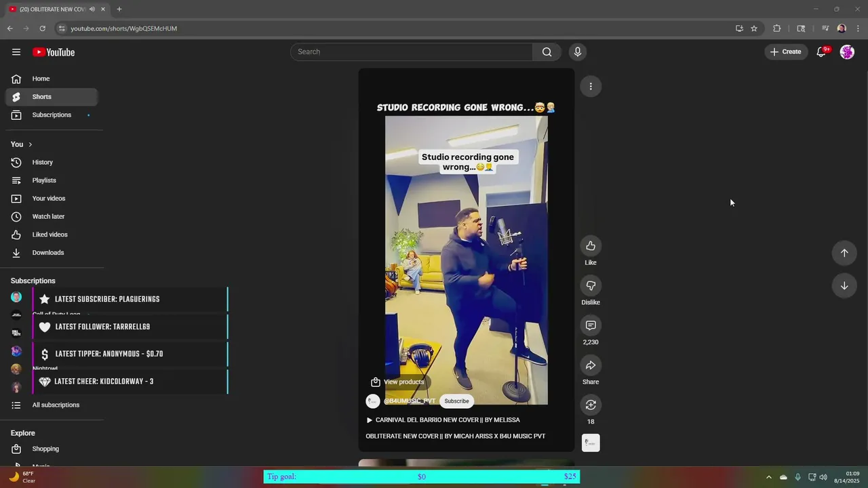The image size is (868, 488).
Task: Subscribe to @B4UMUSIC_PVT
Action: pos(456,401)
